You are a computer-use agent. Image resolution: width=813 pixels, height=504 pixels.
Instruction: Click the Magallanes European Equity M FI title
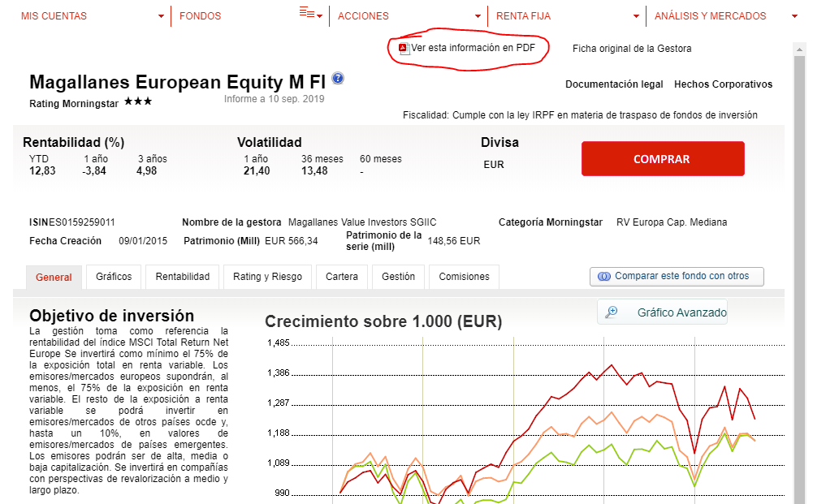[177, 82]
